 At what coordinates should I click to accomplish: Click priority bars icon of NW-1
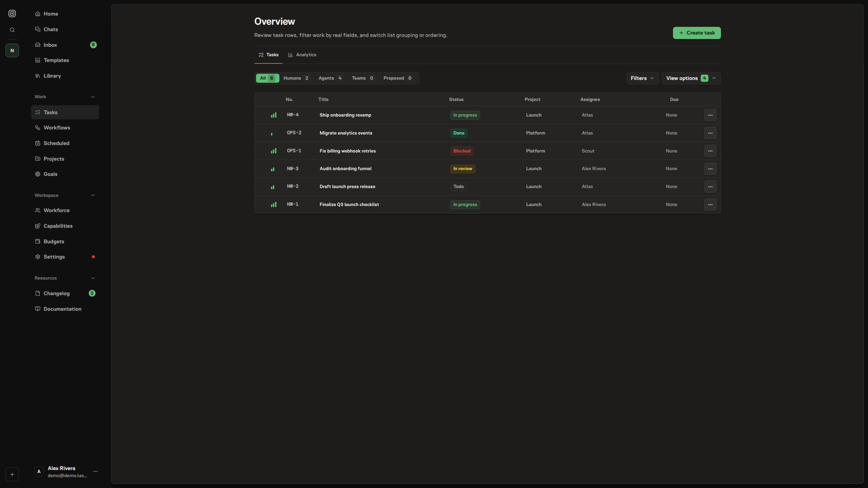[274, 205]
